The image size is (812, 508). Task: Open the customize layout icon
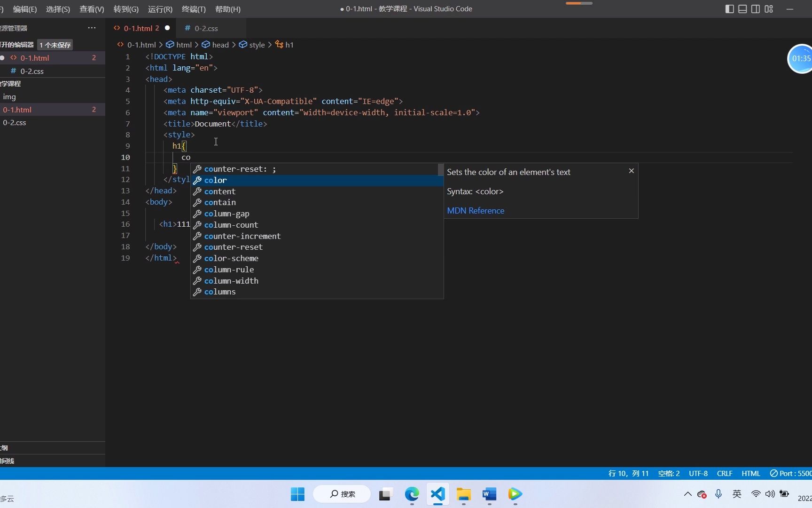point(769,9)
